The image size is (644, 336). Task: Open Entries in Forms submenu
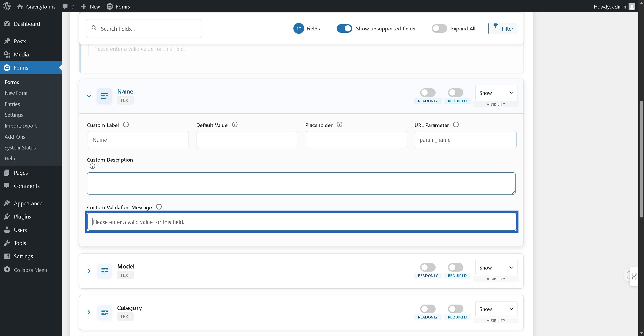[12, 104]
